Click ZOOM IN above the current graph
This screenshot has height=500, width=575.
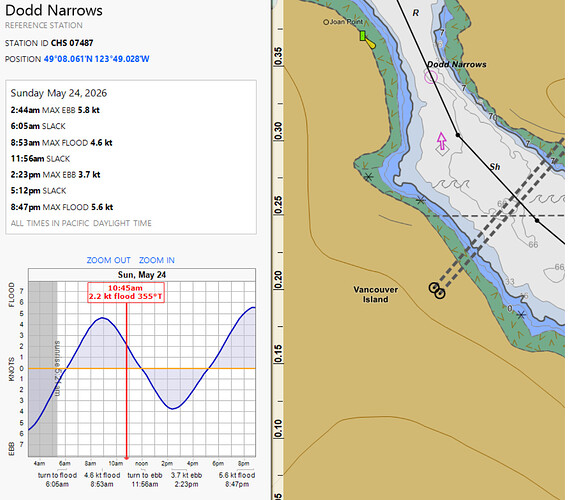(157, 260)
